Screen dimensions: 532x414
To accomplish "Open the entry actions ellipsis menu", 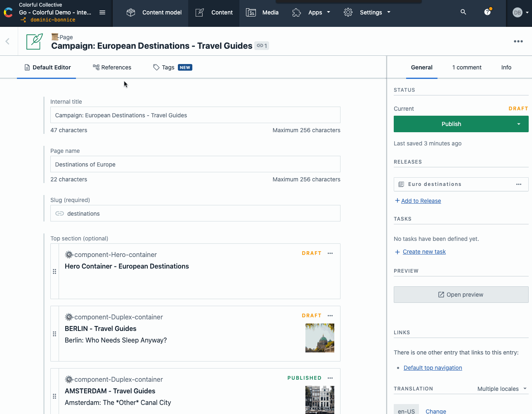I will (518, 41).
